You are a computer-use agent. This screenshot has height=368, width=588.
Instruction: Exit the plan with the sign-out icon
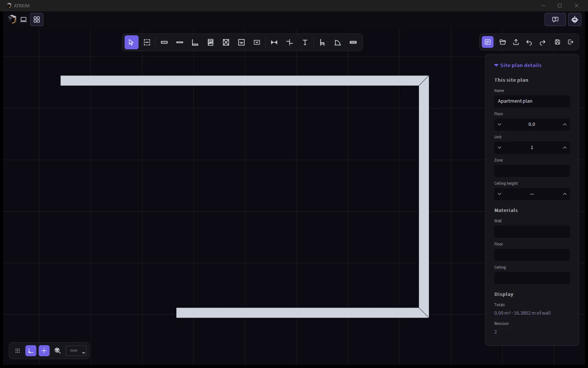coord(571,42)
